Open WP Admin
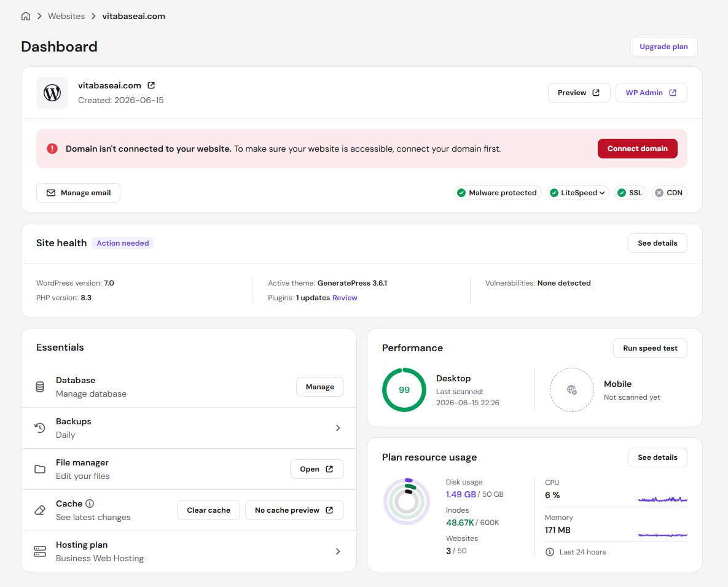The width and height of the screenshot is (728, 587). point(651,93)
